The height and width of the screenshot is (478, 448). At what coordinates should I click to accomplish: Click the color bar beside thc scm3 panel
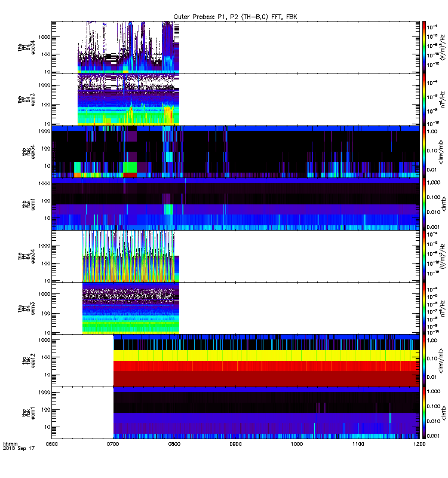coord(424,308)
